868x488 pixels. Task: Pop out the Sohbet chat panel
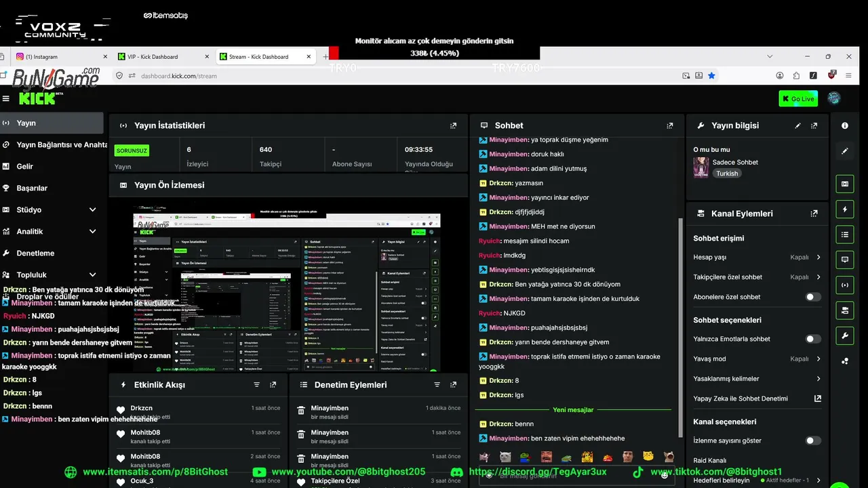(x=670, y=125)
